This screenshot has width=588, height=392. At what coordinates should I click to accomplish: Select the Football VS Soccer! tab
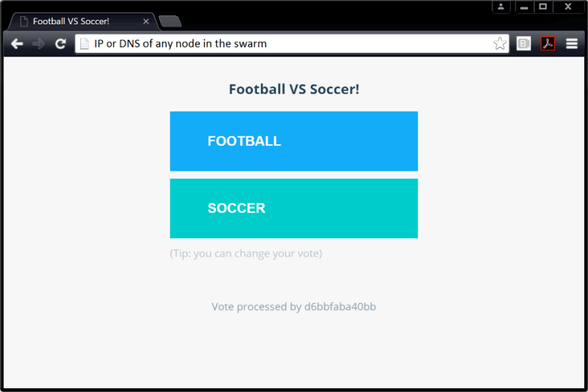point(73,21)
